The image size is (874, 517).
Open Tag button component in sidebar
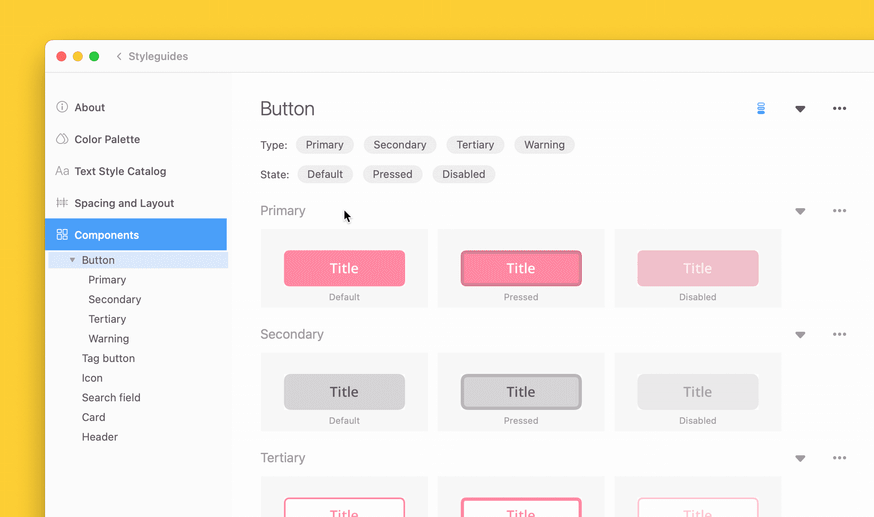pyautogui.click(x=108, y=358)
